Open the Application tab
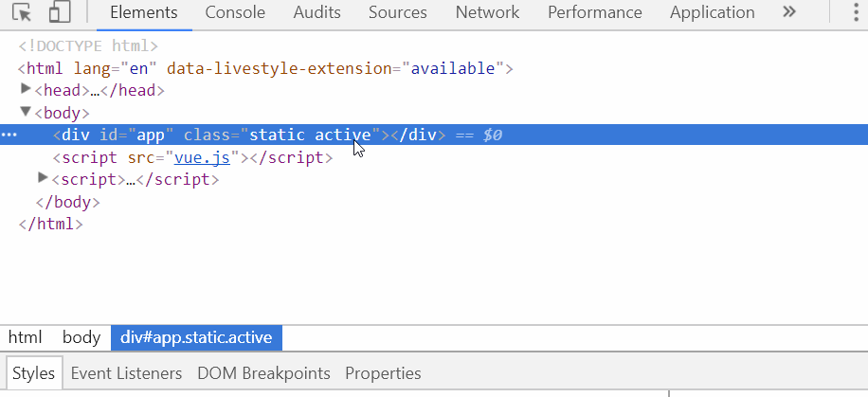 (712, 12)
